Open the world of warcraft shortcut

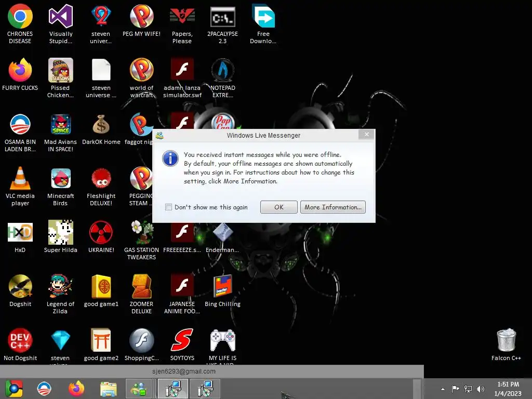tap(141, 78)
